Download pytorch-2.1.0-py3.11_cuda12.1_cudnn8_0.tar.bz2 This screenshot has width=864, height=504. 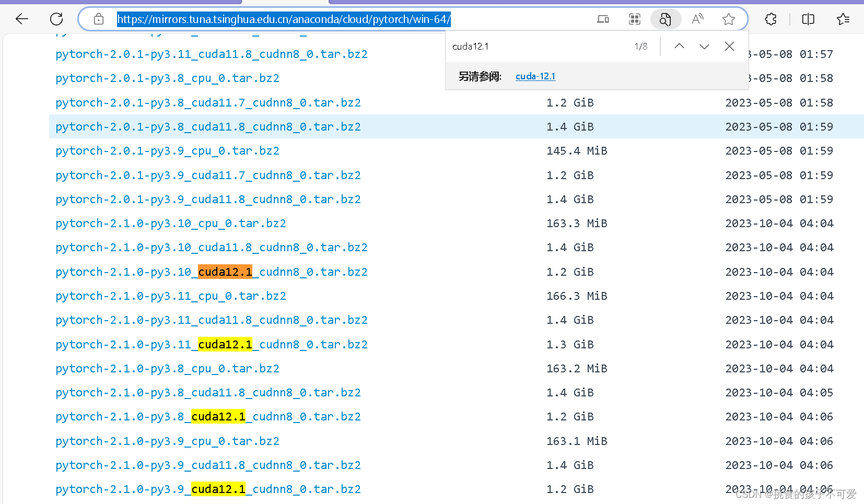click(212, 345)
